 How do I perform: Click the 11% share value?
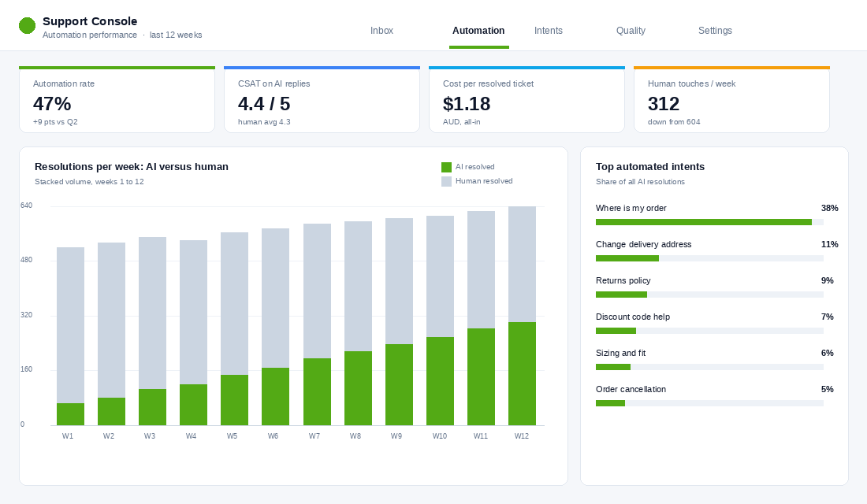tap(829, 244)
